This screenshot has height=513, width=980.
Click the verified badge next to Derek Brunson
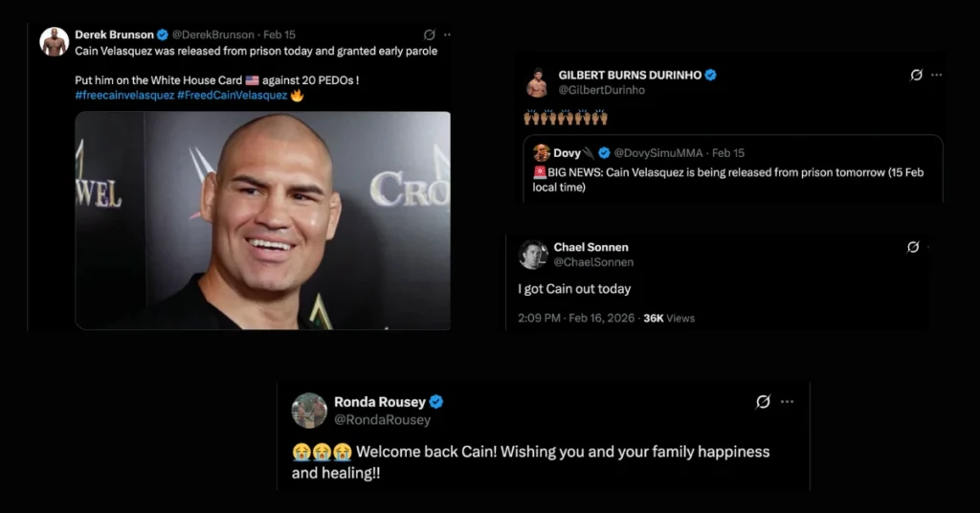163,35
